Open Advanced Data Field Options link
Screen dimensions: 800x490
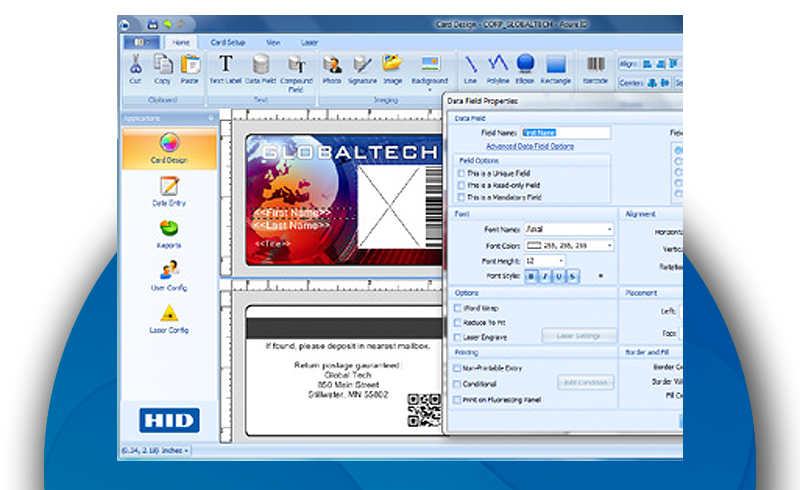pos(530,146)
